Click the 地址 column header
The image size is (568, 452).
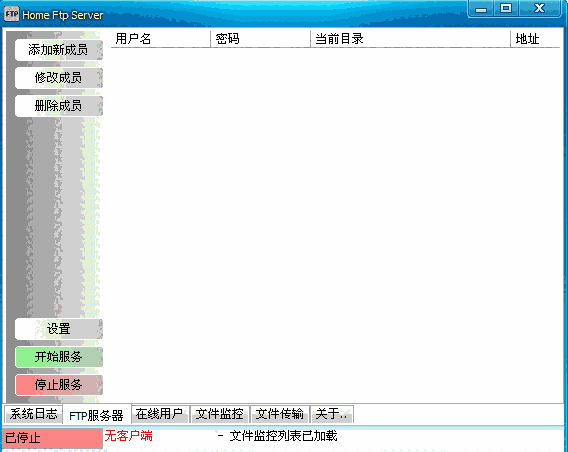[x=535, y=39]
